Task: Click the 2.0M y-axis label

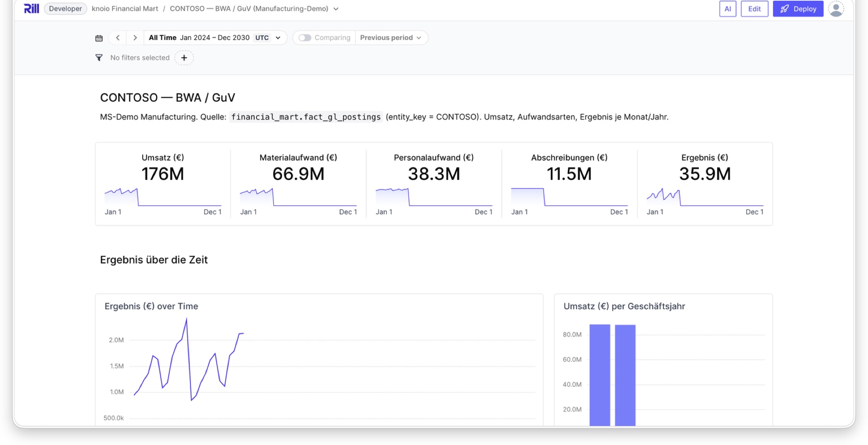Action: (x=116, y=340)
